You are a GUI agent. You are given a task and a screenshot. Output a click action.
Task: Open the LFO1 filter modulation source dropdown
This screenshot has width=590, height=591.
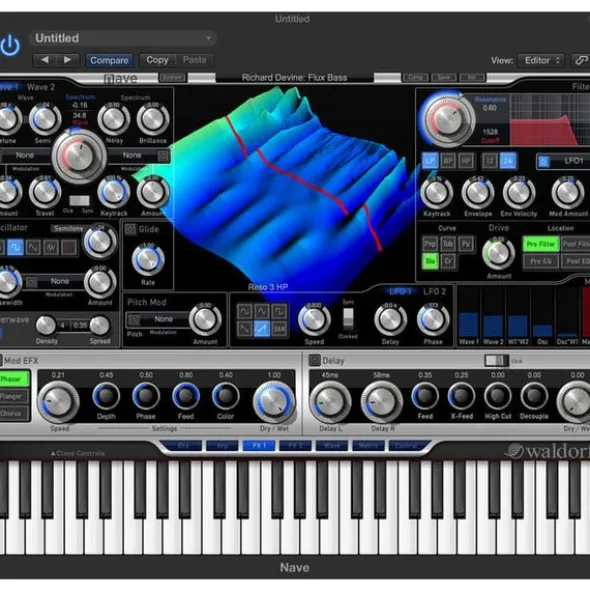[563, 161]
